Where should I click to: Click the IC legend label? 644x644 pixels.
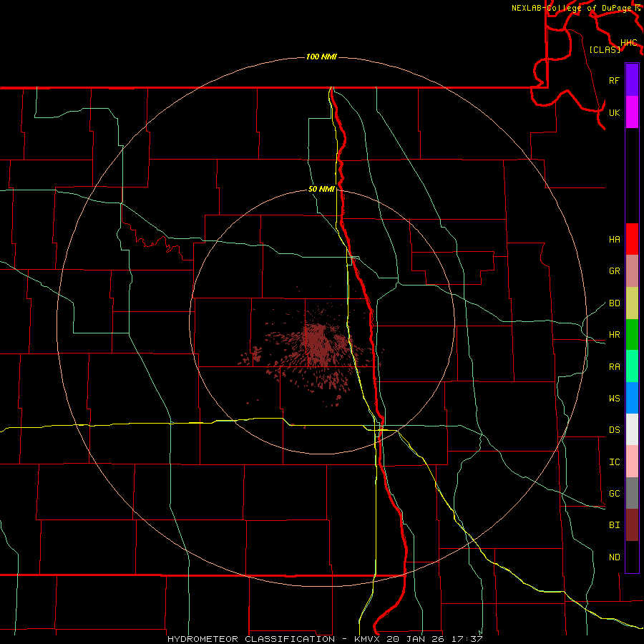click(x=614, y=462)
